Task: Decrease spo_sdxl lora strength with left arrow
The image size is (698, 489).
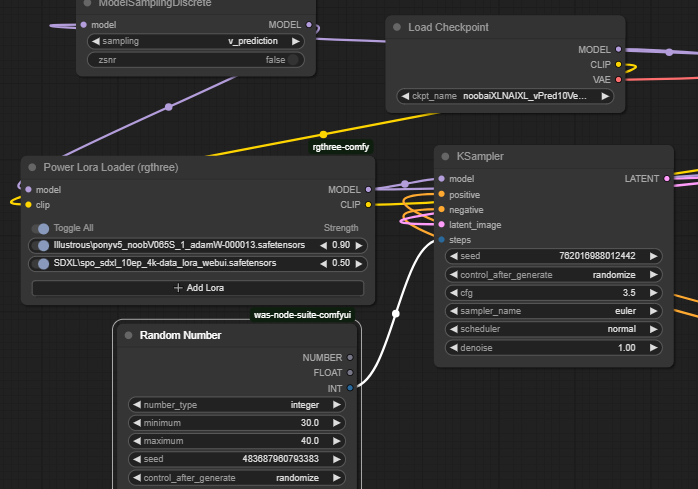Action: (x=324, y=264)
